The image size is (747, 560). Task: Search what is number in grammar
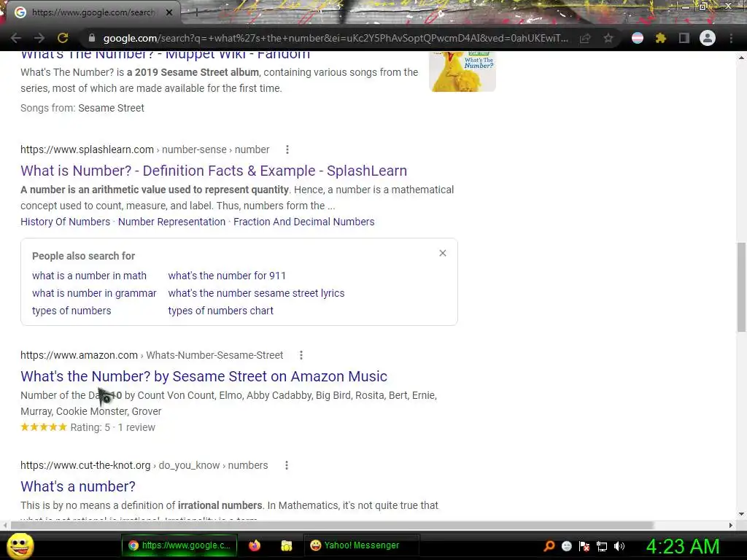point(94,293)
